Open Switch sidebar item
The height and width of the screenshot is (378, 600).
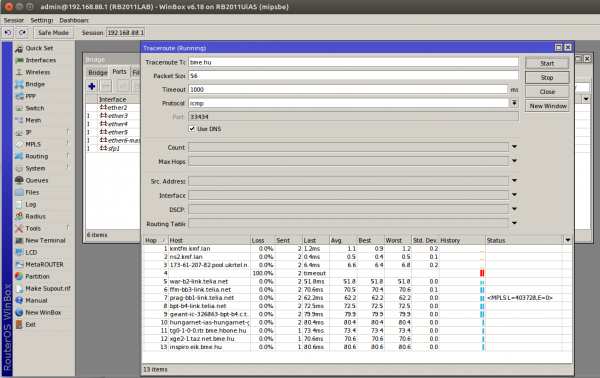click(34, 108)
